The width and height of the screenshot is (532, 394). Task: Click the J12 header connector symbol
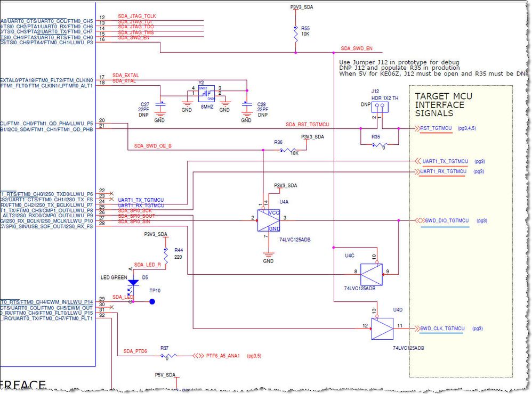pyautogui.click(x=380, y=108)
